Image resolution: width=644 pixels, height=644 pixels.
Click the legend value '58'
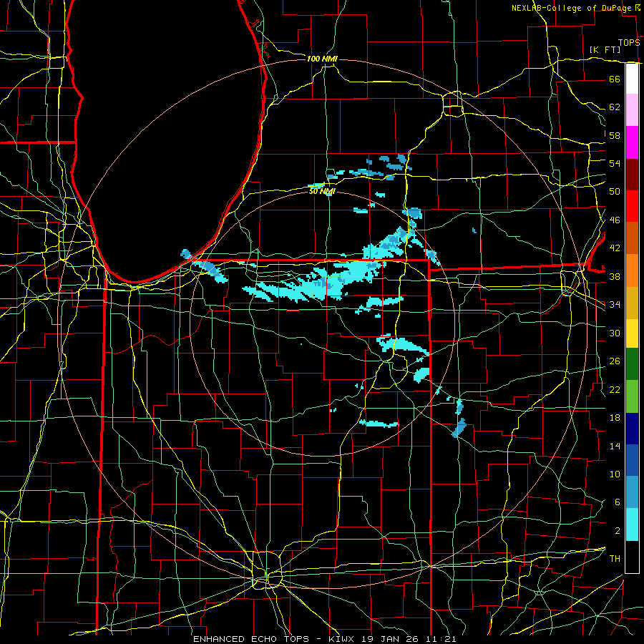tap(615, 135)
